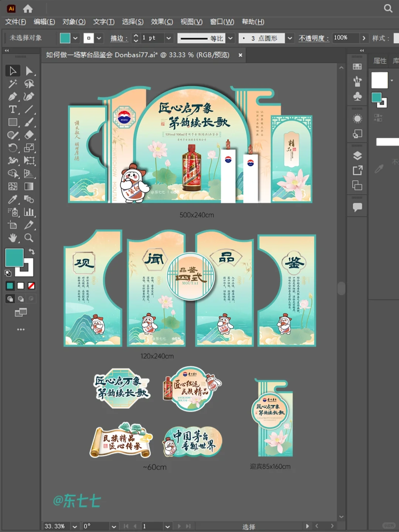Select the Magic Wand tool

[x=13, y=84]
